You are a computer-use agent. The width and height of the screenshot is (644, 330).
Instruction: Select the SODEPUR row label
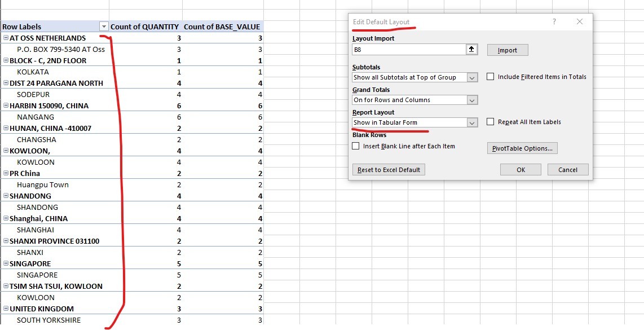coord(33,95)
